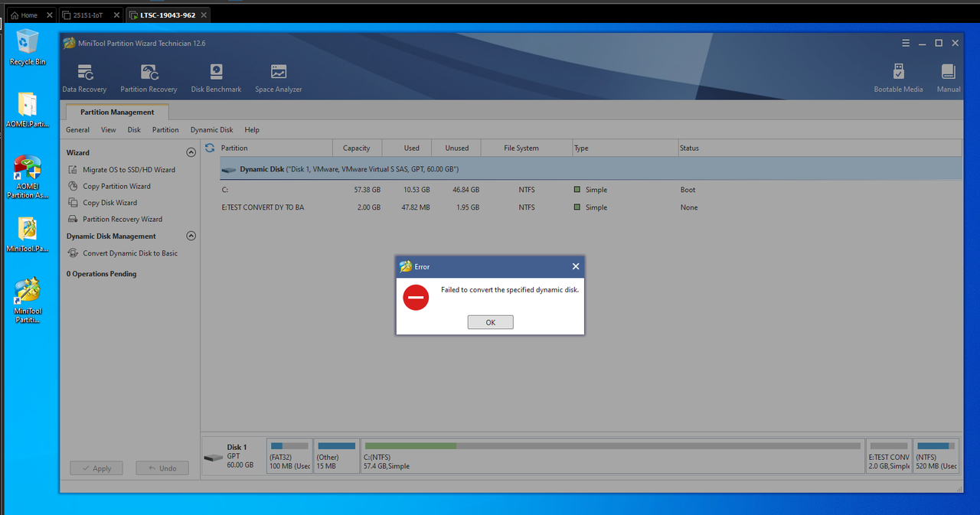This screenshot has height=515, width=980.
Task: Close the Home VM tab
Action: pos(50,15)
